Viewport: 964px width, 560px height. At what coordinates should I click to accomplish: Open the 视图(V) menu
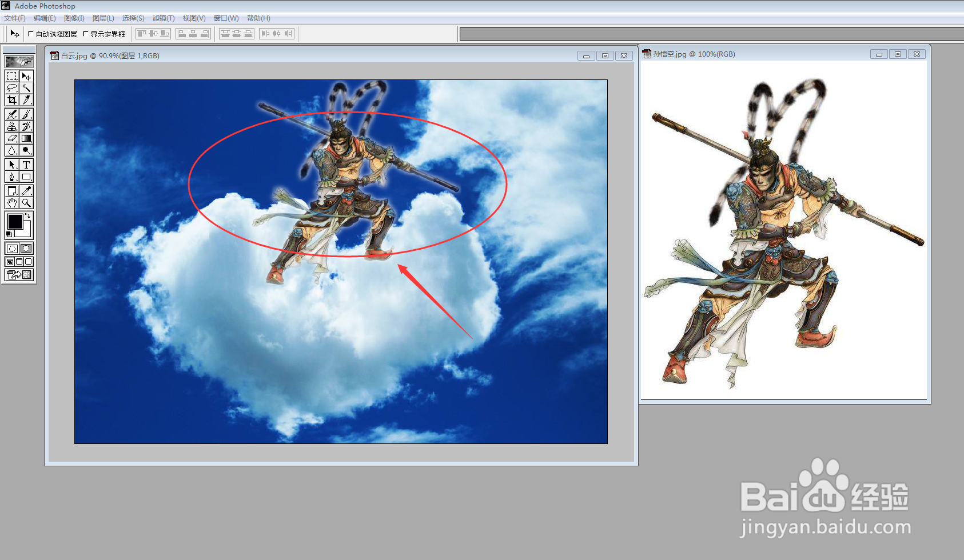pos(194,18)
